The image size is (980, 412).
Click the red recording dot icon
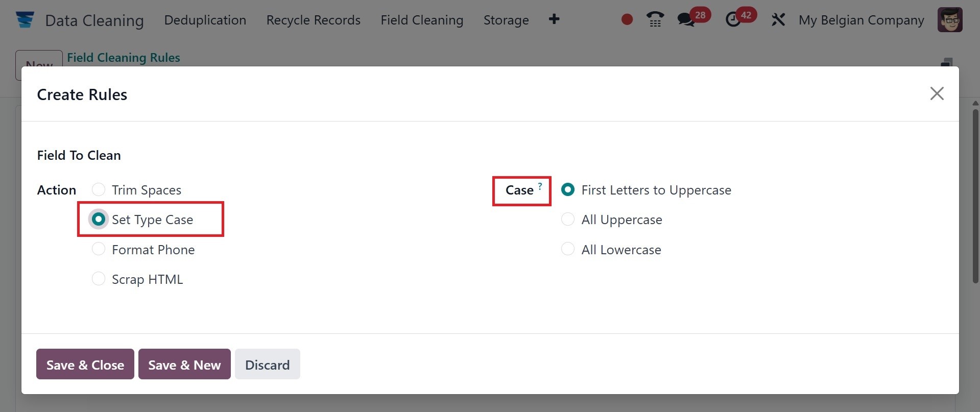(x=627, y=19)
